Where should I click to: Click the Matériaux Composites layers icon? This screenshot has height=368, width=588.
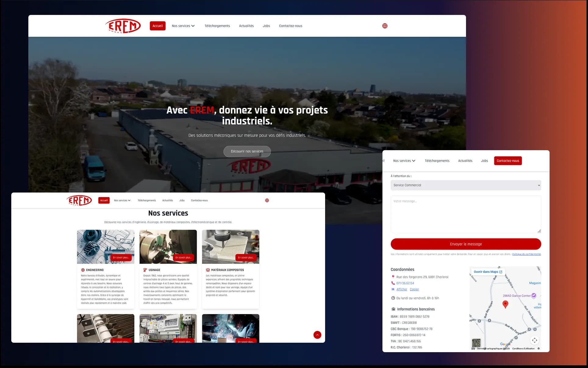(208, 270)
